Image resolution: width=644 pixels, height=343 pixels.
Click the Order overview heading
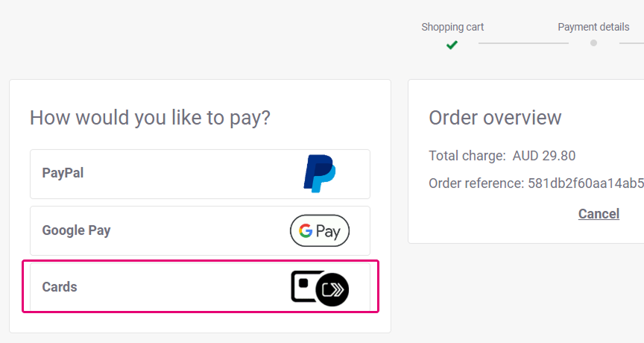(495, 118)
